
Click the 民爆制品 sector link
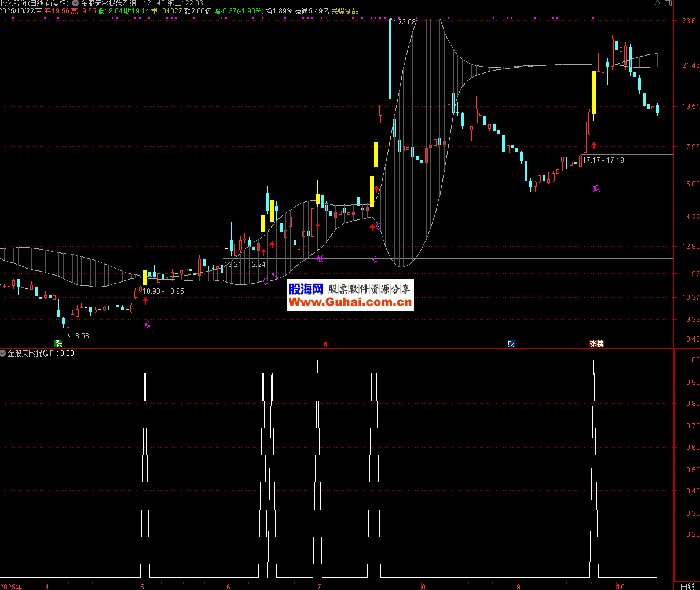[x=344, y=11]
